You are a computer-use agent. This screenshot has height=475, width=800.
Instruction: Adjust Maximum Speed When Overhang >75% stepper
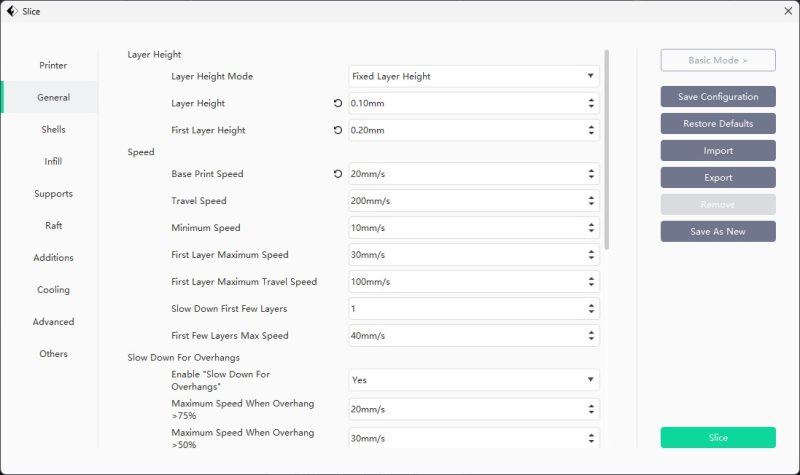coord(591,409)
